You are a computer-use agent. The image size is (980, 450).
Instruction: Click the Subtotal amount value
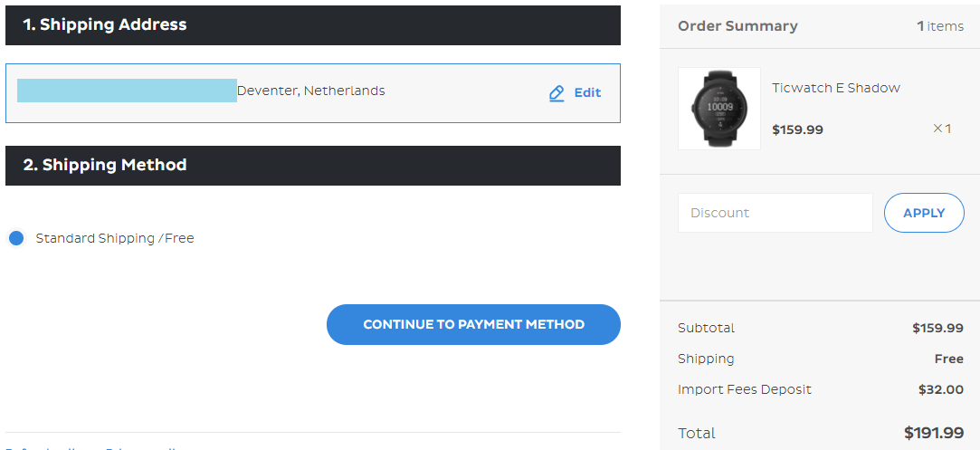[x=937, y=328]
